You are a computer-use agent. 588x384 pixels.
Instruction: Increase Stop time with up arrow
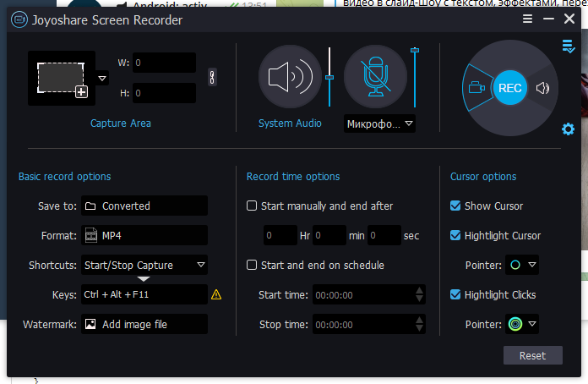tap(420, 320)
